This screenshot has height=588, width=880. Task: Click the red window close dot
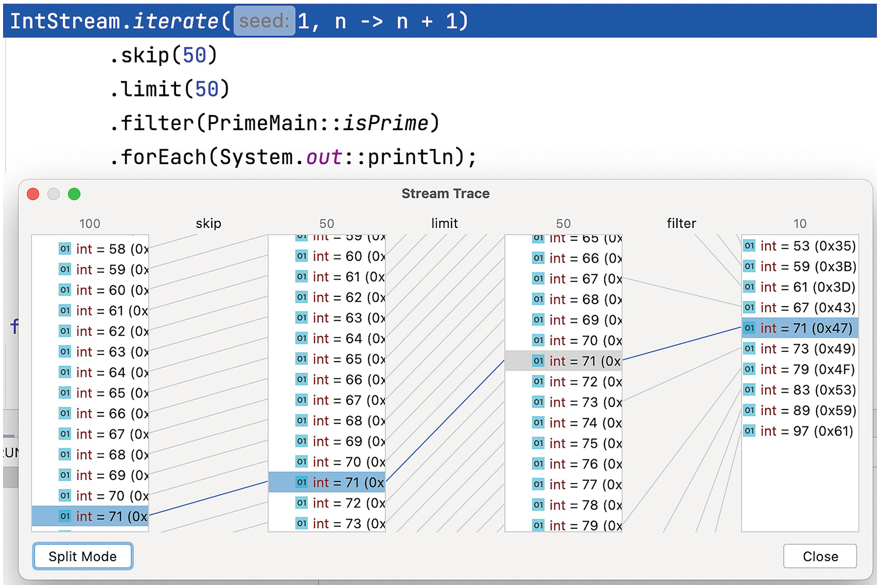(x=33, y=194)
